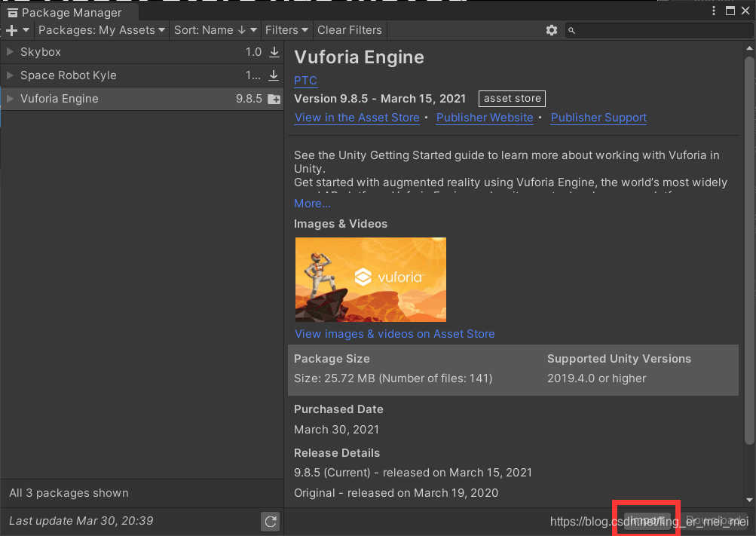Maximize the Package Manager window
756x536 pixels.
730,11
